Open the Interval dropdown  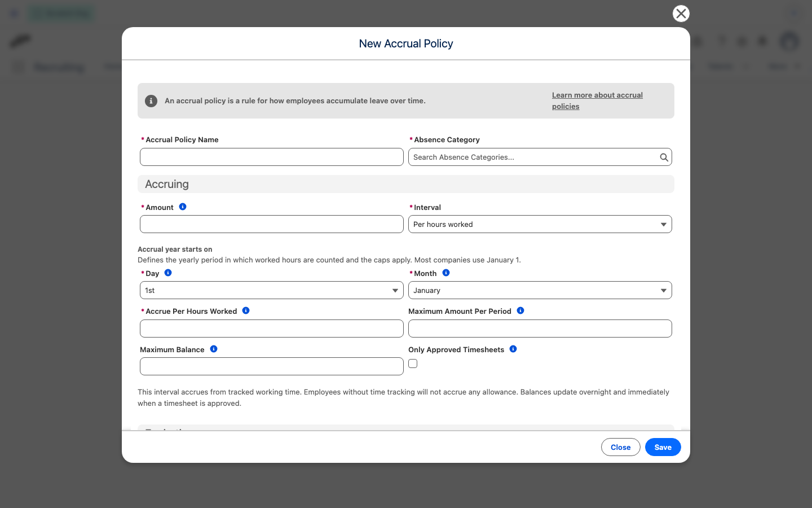[540, 224]
